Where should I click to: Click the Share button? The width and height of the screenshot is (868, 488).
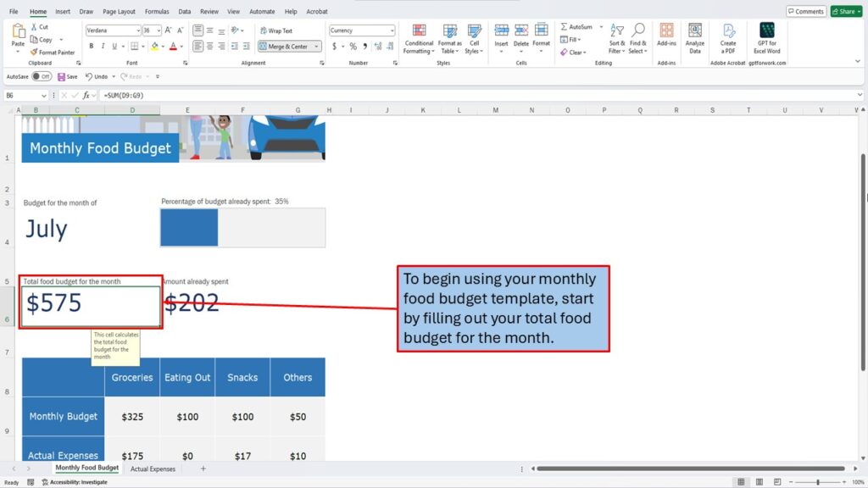(844, 12)
